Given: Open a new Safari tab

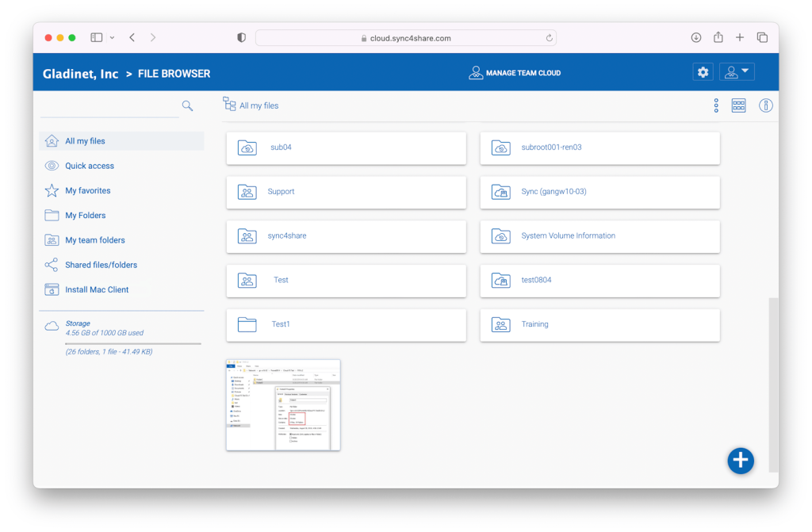Looking at the screenshot, I should point(740,37).
